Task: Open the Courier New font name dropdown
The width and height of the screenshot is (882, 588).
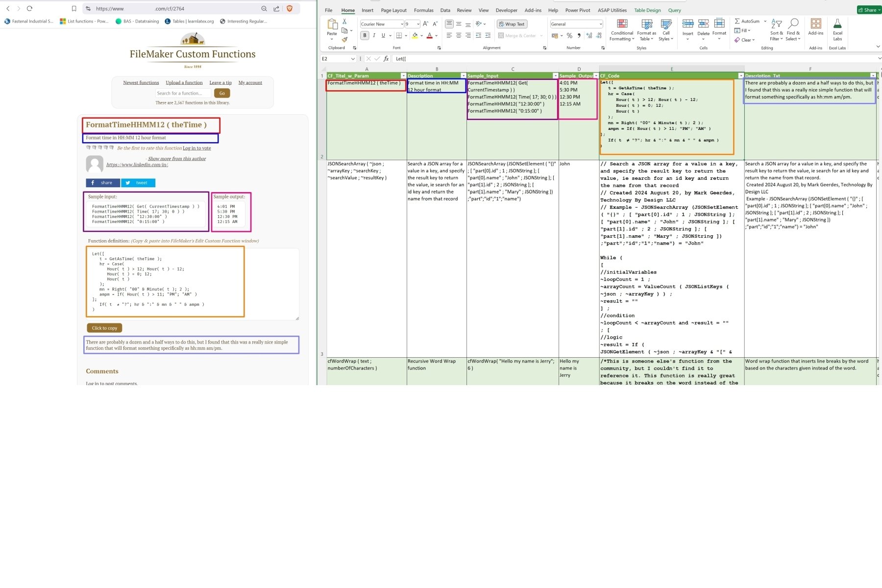Action: pyautogui.click(x=402, y=24)
